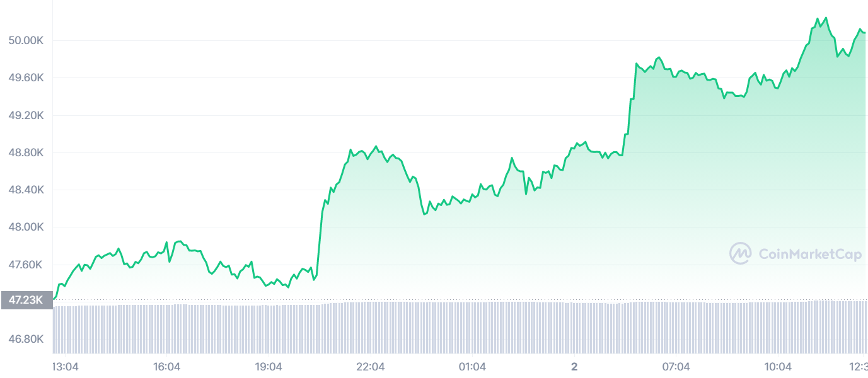Click the 50.00K price axis label
The width and height of the screenshot is (868, 378).
26,41
